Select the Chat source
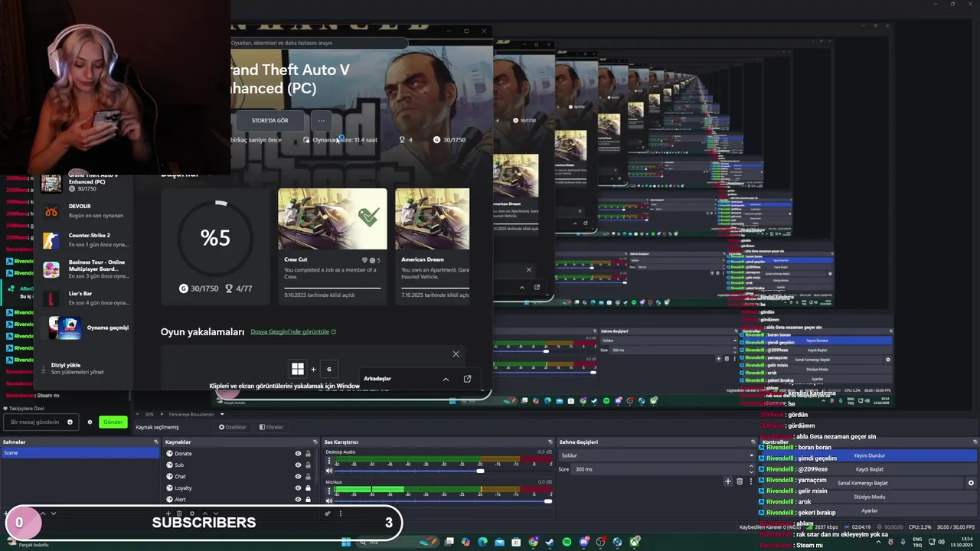This screenshot has height=551, width=980. [x=180, y=477]
